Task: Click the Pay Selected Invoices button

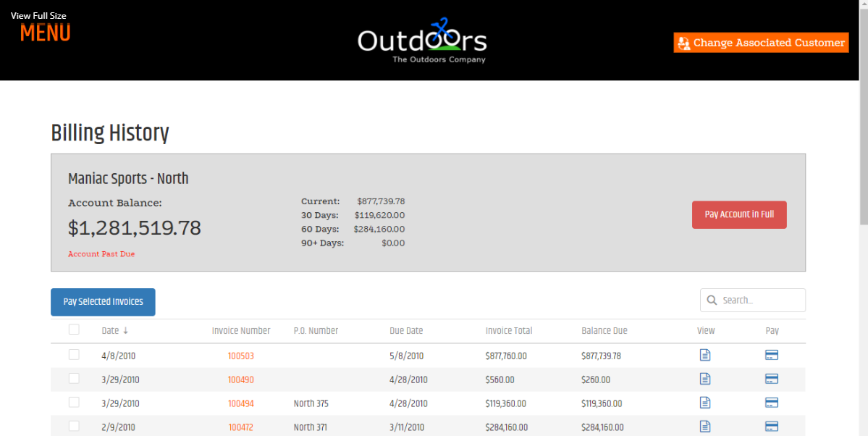Action: coord(103,302)
